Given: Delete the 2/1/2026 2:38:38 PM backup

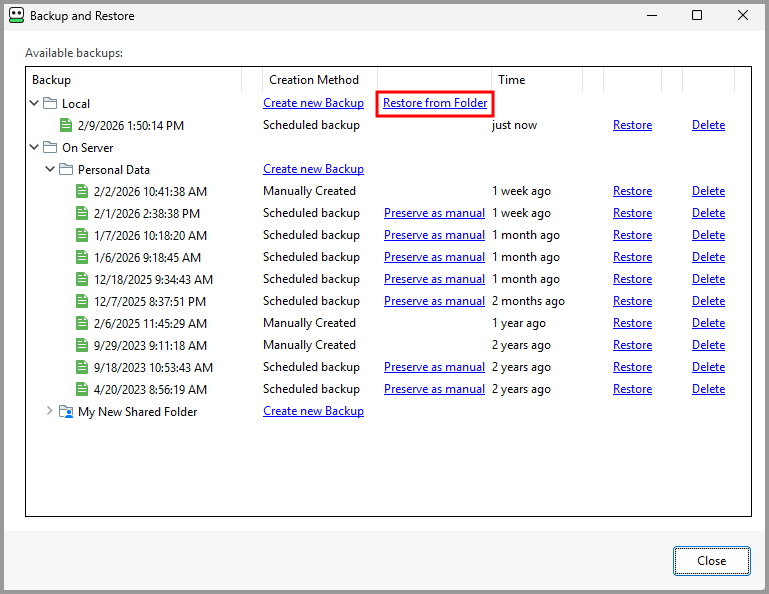Looking at the screenshot, I should click(x=708, y=213).
